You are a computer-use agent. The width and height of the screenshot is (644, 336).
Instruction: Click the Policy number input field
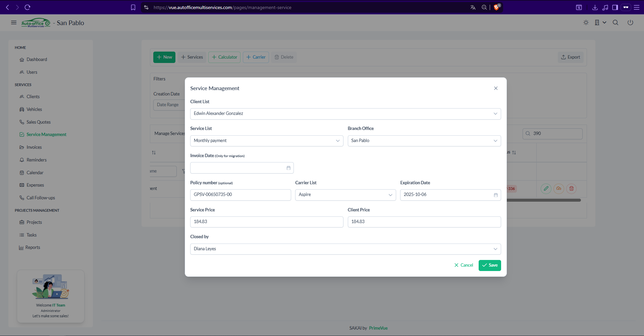240,195
